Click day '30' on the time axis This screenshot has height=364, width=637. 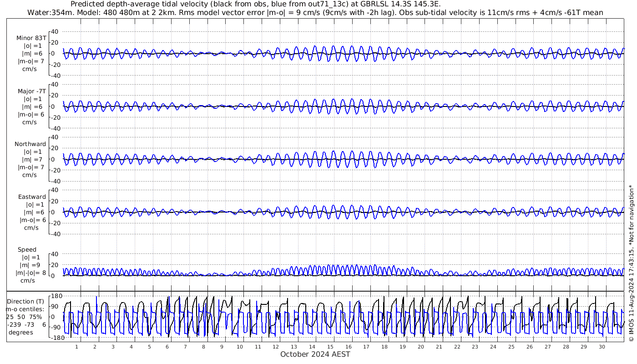pos(602,347)
